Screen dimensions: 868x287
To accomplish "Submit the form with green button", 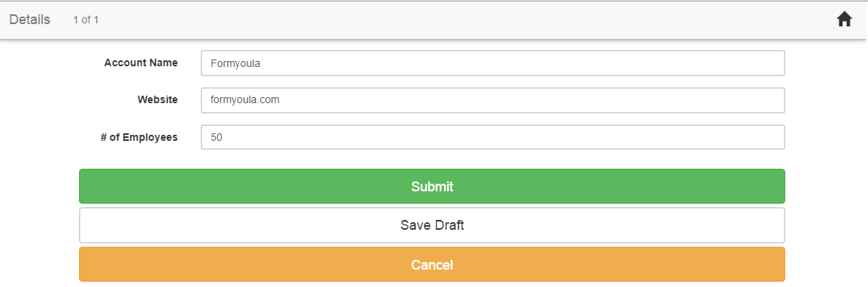I will point(432,187).
